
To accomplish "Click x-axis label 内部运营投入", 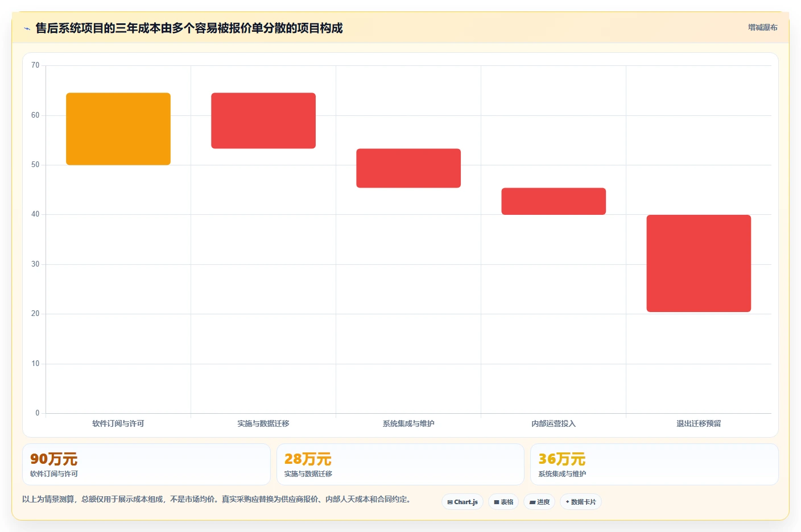I will tap(554, 423).
